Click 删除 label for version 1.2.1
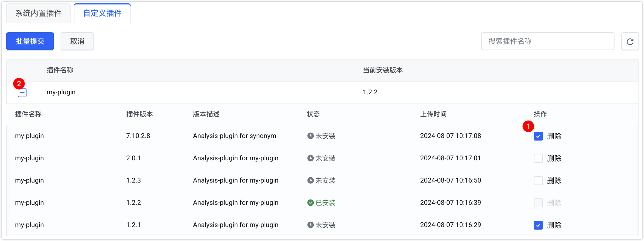Viewport: 644px width, 241px height. pos(554,225)
